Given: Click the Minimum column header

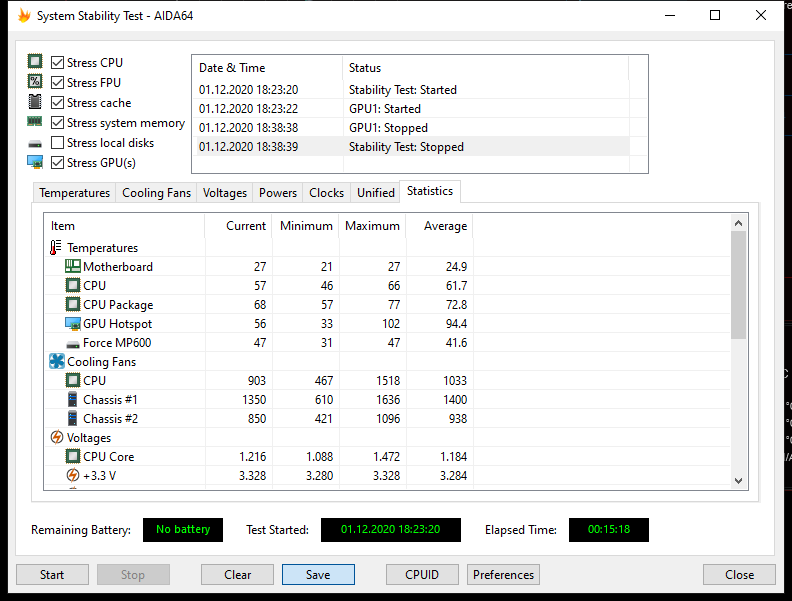Looking at the screenshot, I should point(306,226).
